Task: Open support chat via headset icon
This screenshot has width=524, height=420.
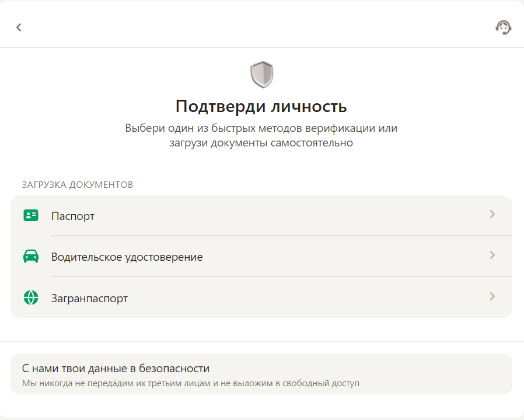Action: (x=503, y=27)
